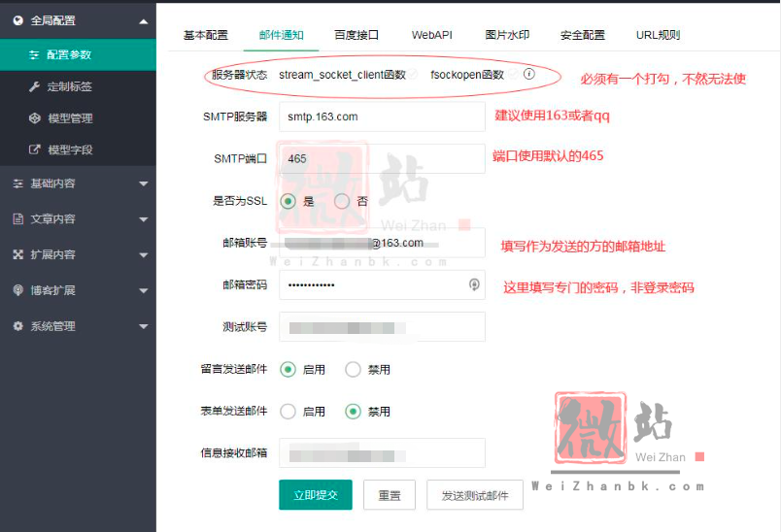Submit the form with 立即提交
The image size is (781, 532).
coord(316,495)
